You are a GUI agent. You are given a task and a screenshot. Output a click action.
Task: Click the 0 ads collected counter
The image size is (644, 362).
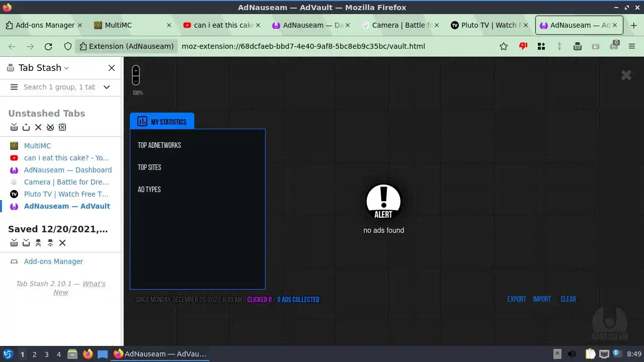coord(298,300)
